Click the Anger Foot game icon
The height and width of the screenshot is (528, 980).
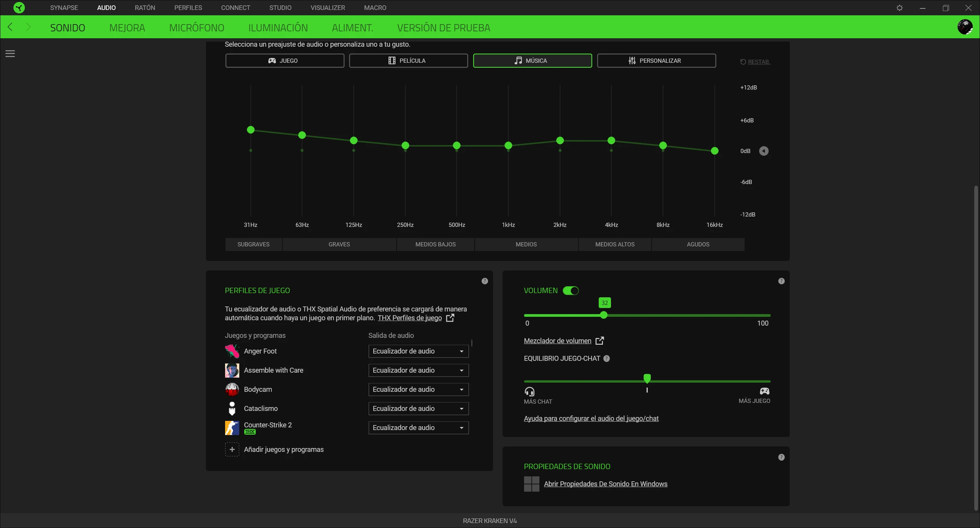pyautogui.click(x=232, y=351)
